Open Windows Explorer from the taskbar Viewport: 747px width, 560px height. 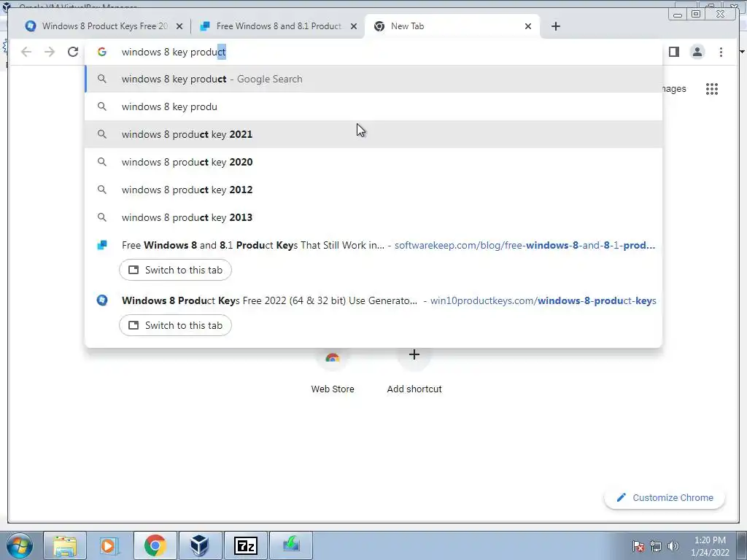pos(65,545)
